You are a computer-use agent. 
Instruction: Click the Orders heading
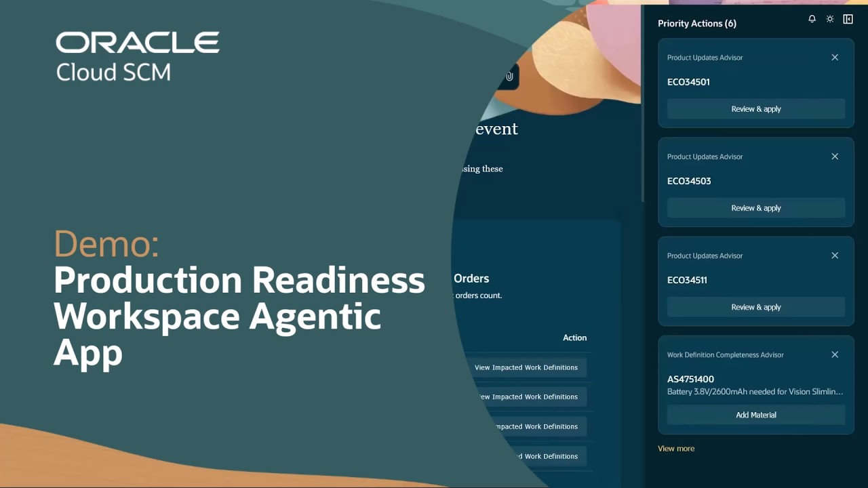471,279
